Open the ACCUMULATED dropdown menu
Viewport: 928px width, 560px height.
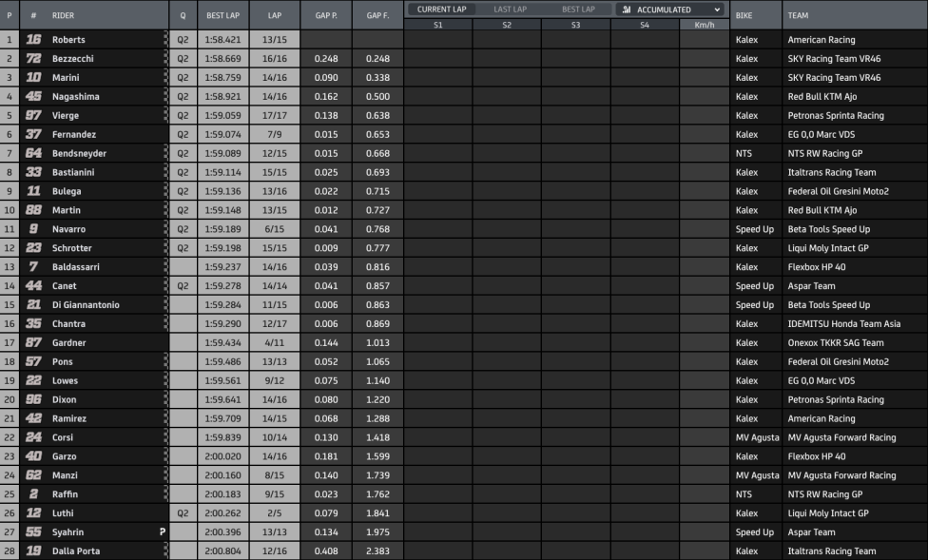pos(670,10)
